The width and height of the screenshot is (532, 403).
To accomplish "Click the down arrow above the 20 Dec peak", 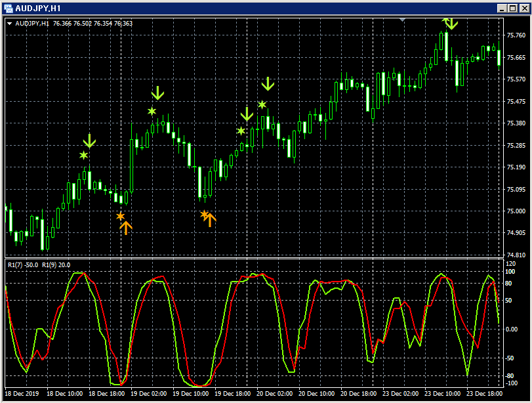I will coord(268,84).
